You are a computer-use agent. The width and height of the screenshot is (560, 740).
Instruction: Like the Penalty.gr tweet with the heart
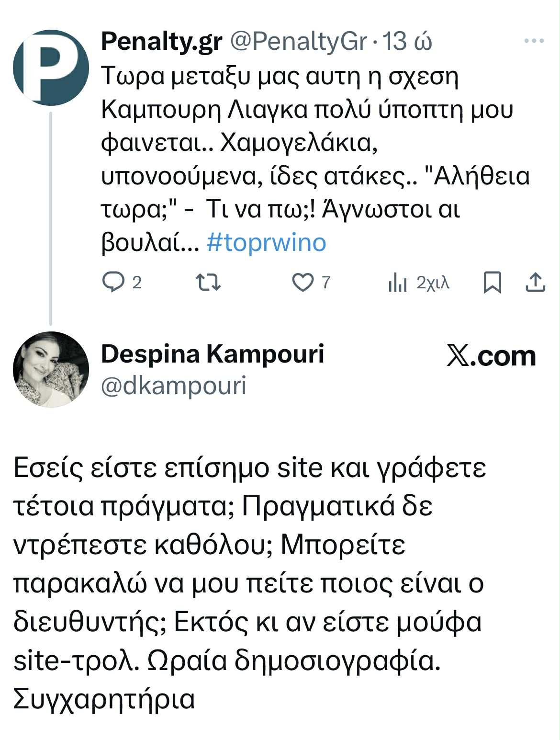[302, 283]
